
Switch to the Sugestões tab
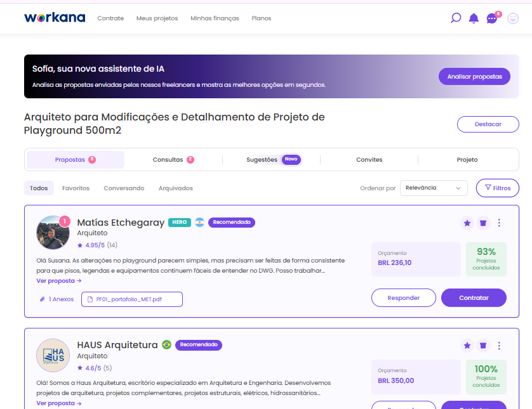272,160
